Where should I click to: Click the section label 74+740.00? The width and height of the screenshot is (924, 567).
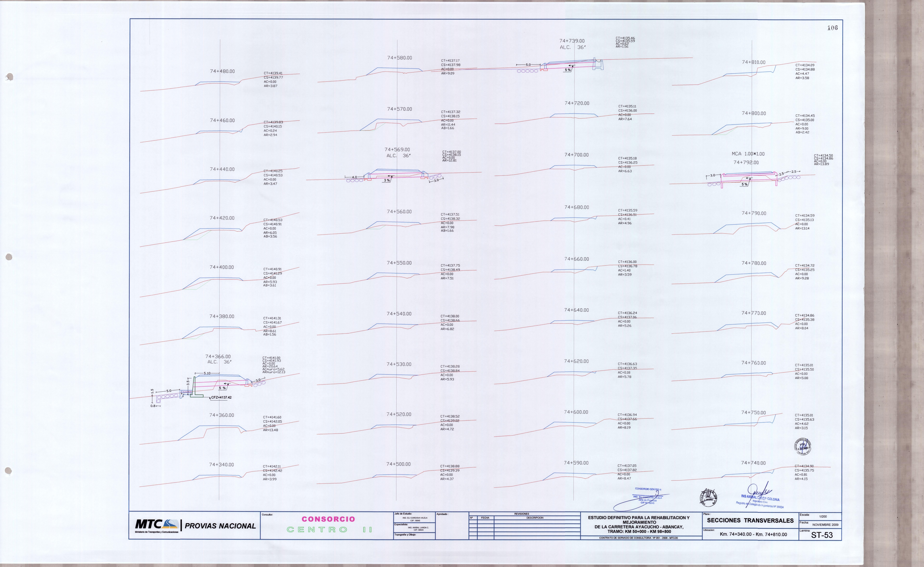(x=753, y=463)
